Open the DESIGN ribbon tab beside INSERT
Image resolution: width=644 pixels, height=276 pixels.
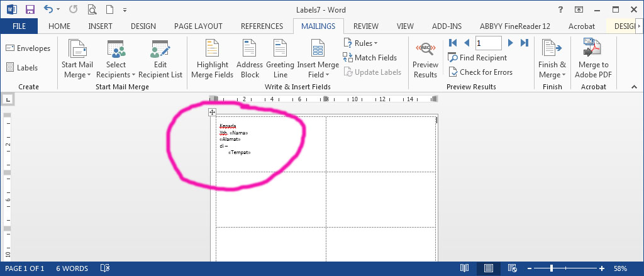click(x=143, y=26)
